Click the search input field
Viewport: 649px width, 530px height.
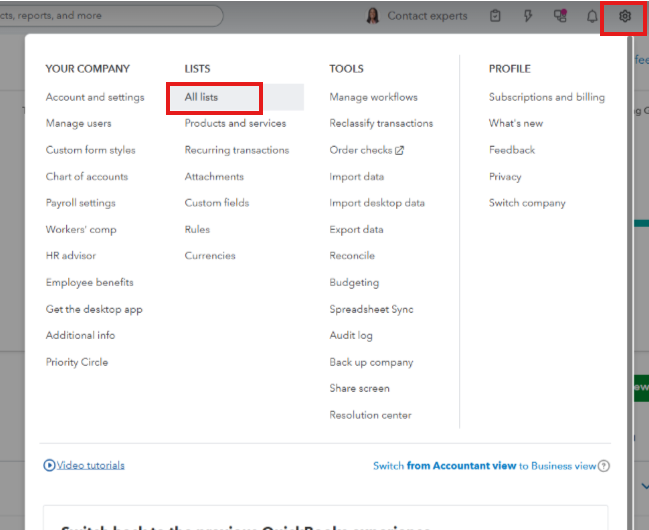tap(110, 16)
